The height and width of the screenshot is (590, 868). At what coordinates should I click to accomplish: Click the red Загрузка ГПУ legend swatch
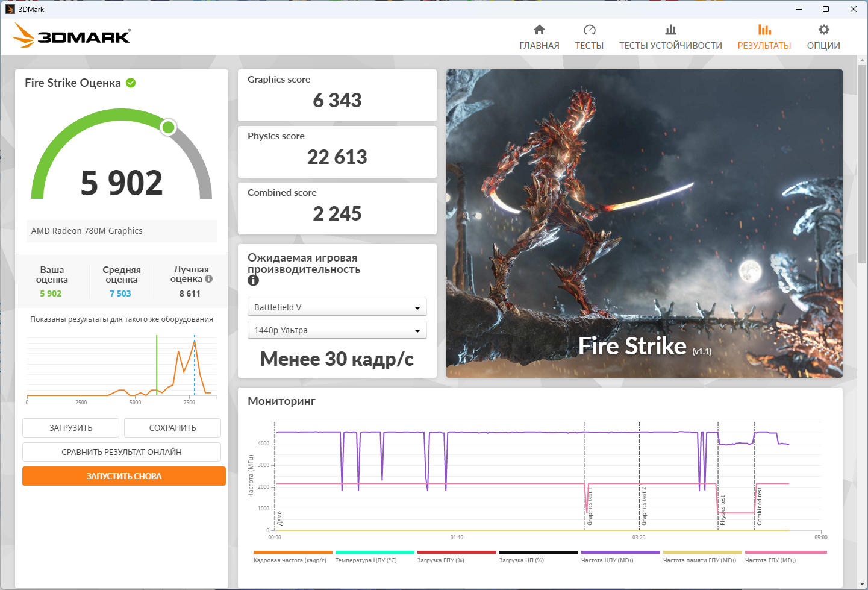pos(457,552)
